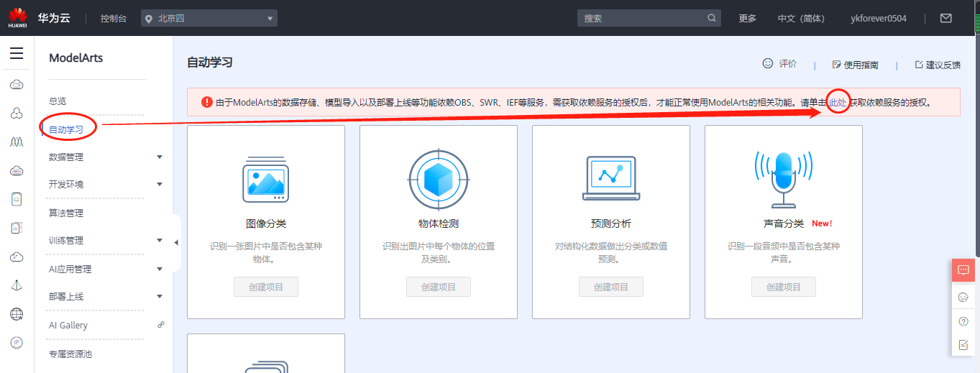Click the predictive analysis laptop chart icon
Screen dimensions: 980x373
[610, 179]
